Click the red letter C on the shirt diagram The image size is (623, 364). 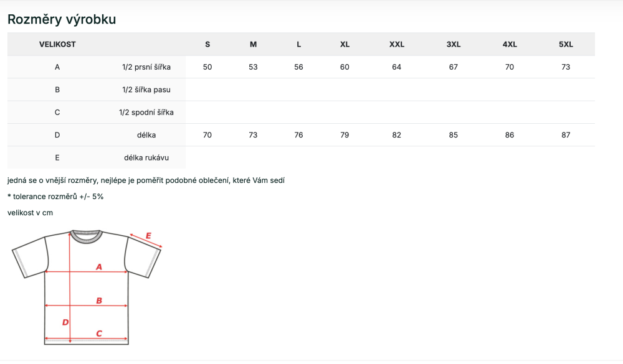pyautogui.click(x=98, y=334)
